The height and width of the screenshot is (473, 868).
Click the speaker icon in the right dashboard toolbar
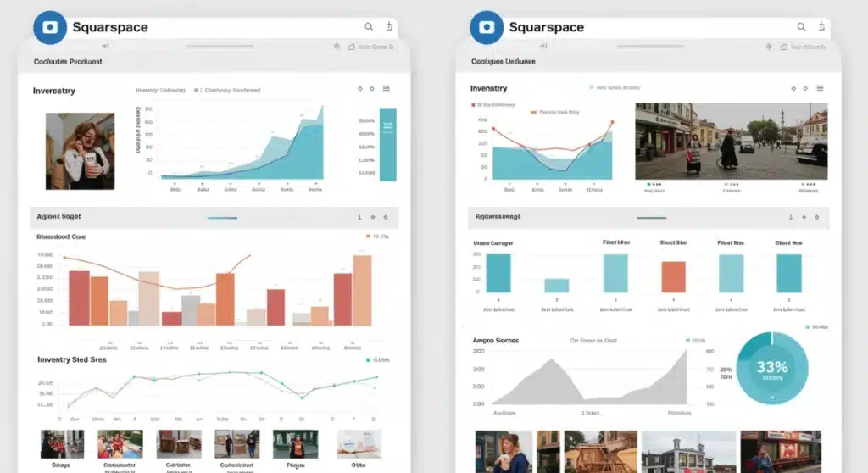(543, 46)
